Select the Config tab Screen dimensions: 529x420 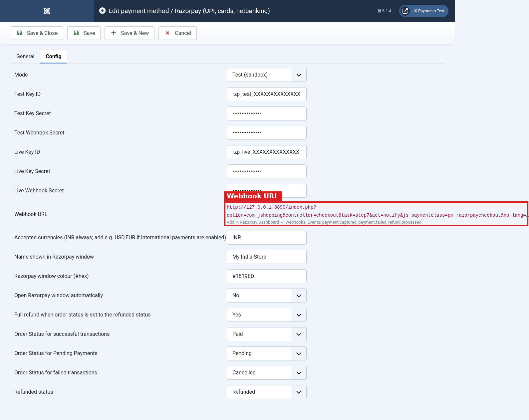pos(54,56)
